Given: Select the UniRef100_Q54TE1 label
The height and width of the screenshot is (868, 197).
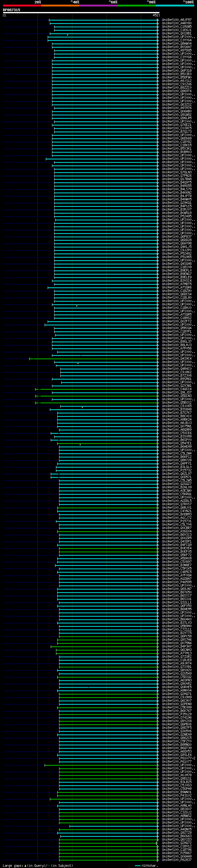Looking at the screenshot, I should (176, 443).
